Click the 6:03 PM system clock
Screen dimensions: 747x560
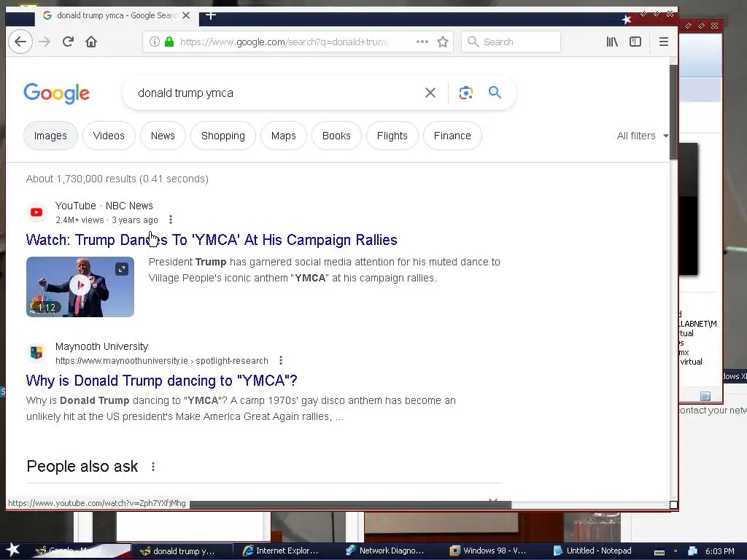719,551
